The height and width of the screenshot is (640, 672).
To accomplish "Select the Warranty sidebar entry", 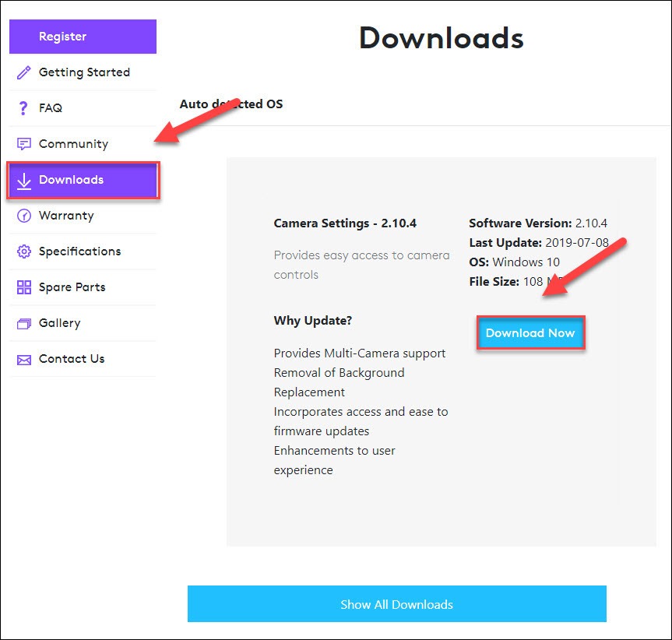I will pos(66,216).
